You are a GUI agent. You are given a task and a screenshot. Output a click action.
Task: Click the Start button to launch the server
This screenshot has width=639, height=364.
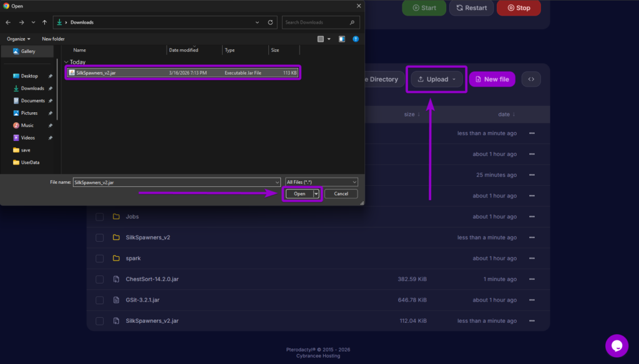(424, 8)
